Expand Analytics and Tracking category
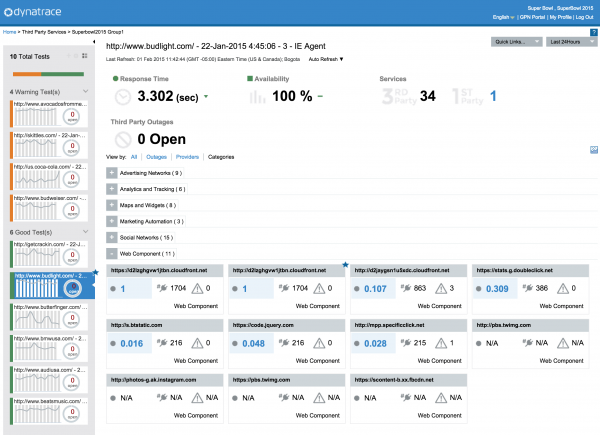 point(111,189)
